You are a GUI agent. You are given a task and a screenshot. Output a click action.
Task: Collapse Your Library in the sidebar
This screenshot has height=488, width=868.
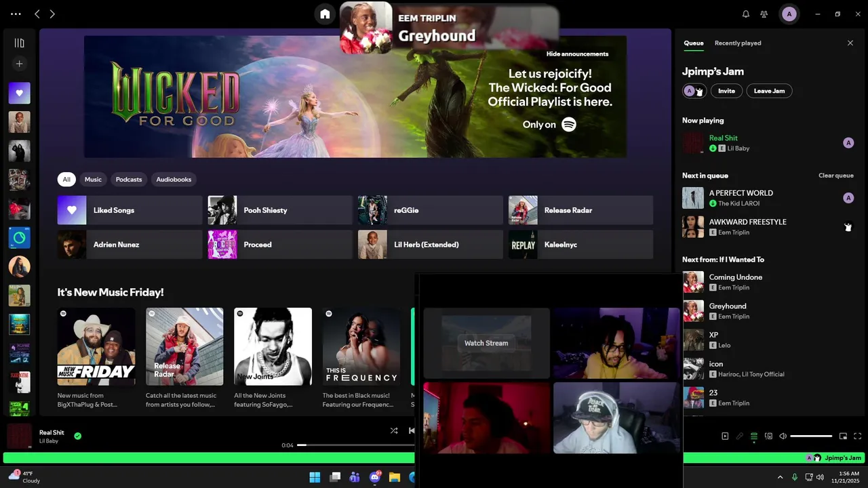[19, 43]
